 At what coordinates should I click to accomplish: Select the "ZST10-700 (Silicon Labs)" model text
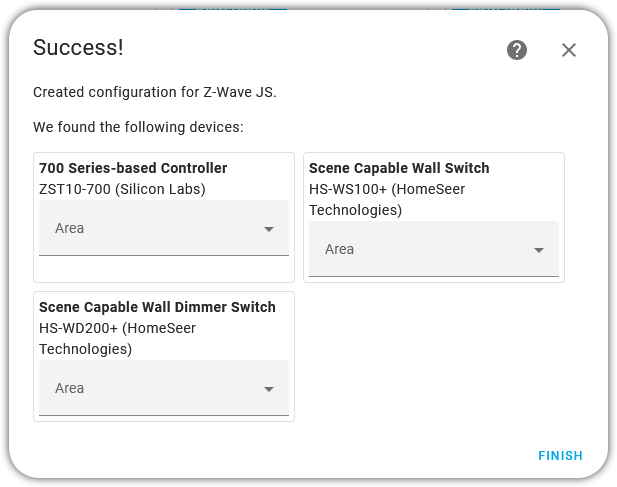[x=122, y=189]
